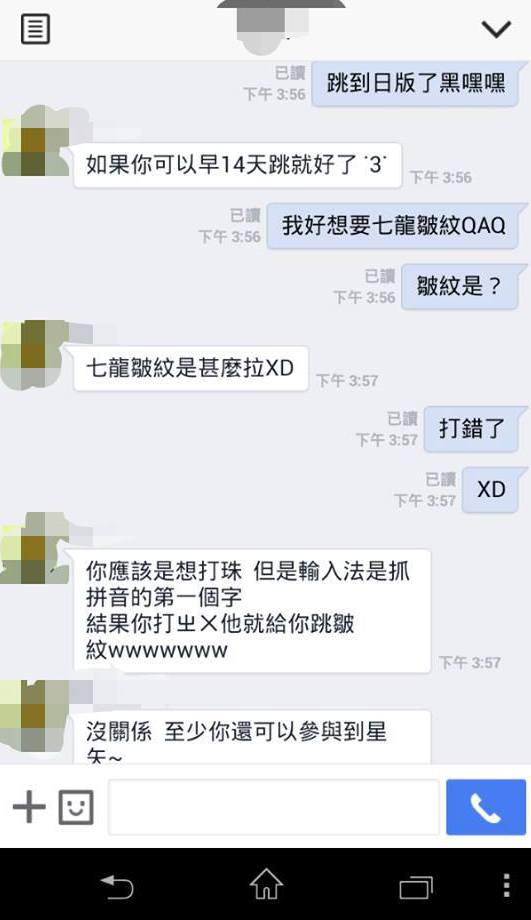Open the emoji sticker picker
The height and width of the screenshot is (920, 531).
[76, 807]
